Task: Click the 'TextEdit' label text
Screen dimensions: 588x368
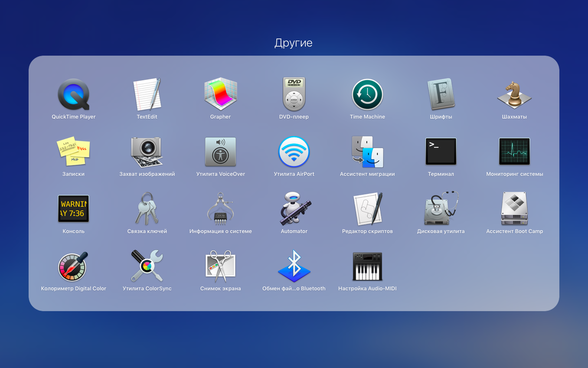Action: pyautogui.click(x=147, y=117)
